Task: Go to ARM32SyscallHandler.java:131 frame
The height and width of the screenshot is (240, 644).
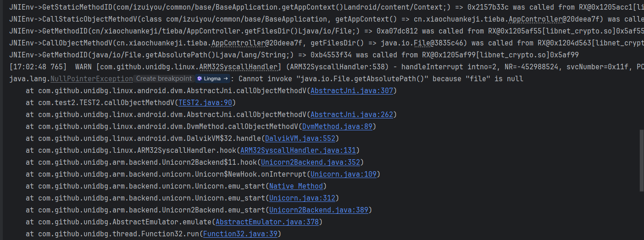Action: click(x=298, y=150)
